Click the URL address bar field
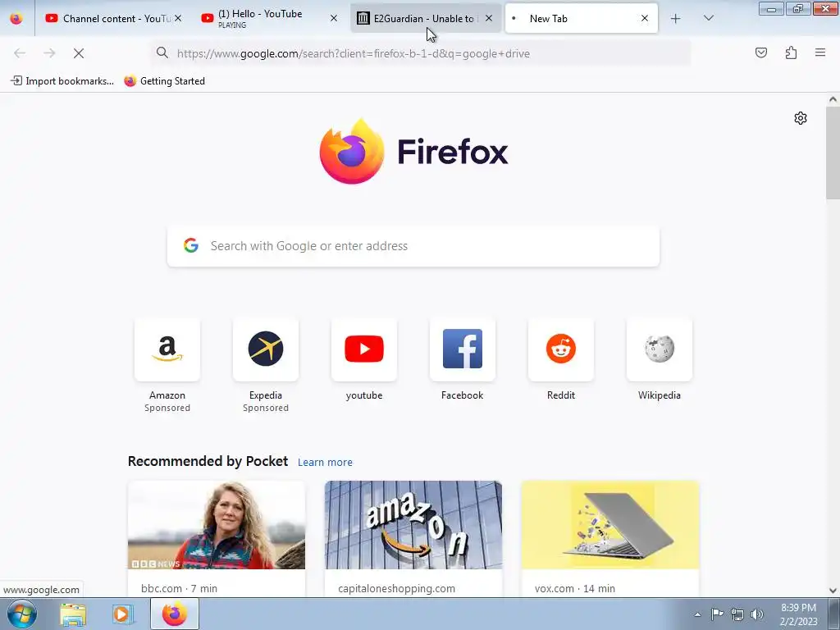This screenshot has width=840, height=630. point(421,53)
